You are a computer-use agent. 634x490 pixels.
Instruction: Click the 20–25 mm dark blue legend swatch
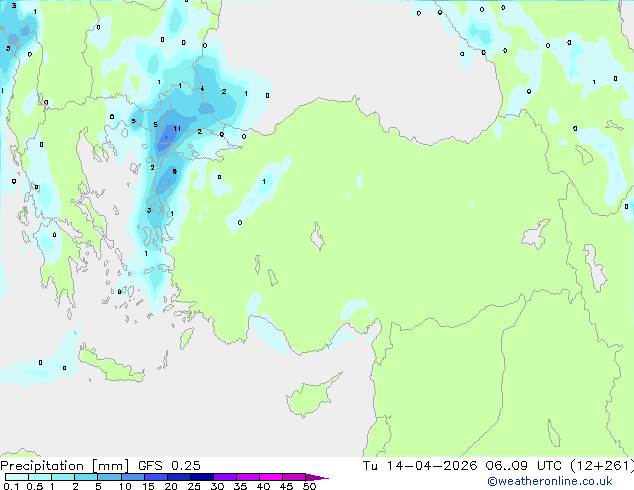[x=178, y=477]
